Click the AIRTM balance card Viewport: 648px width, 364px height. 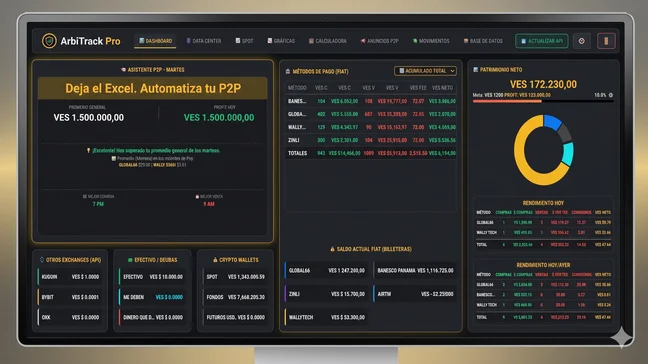pyautogui.click(x=415, y=294)
